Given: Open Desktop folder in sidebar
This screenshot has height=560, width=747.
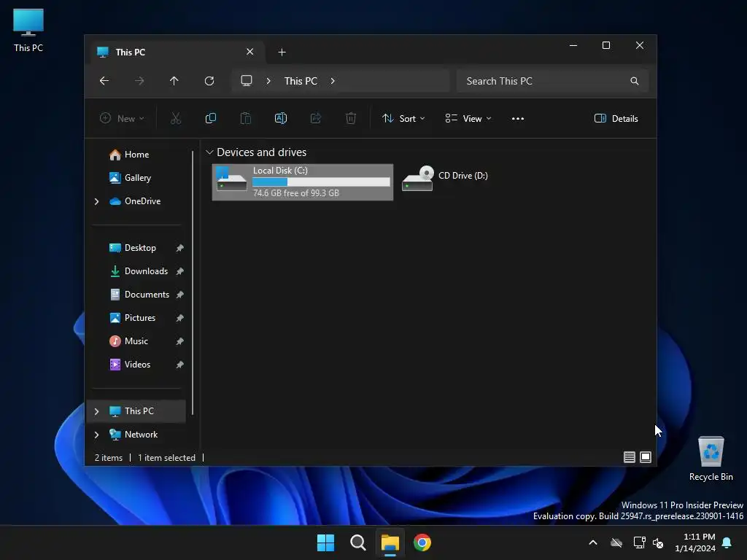Looking at the screenshot, I should pyautogui.click(x=140, y=248).
